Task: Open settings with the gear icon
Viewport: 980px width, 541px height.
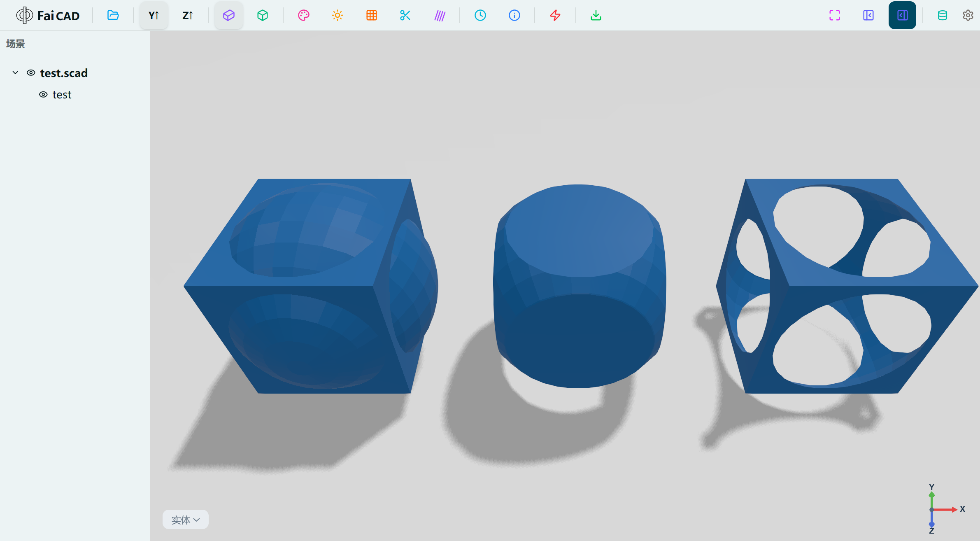Action: coord(968,15)
